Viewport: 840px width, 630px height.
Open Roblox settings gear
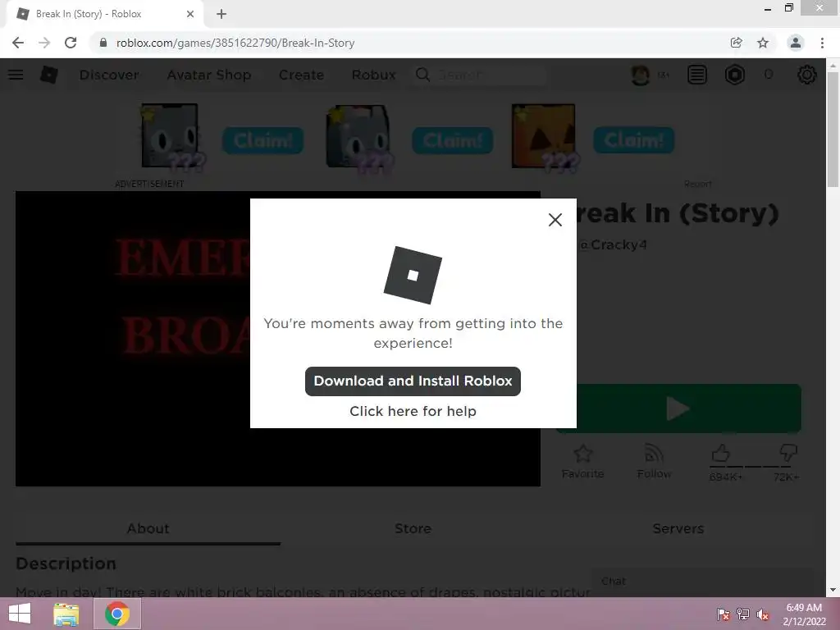tap(807, 75)
